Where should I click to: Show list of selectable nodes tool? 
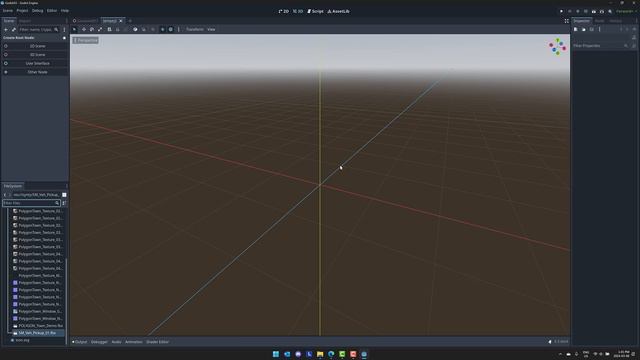click(x=109, y=29)
